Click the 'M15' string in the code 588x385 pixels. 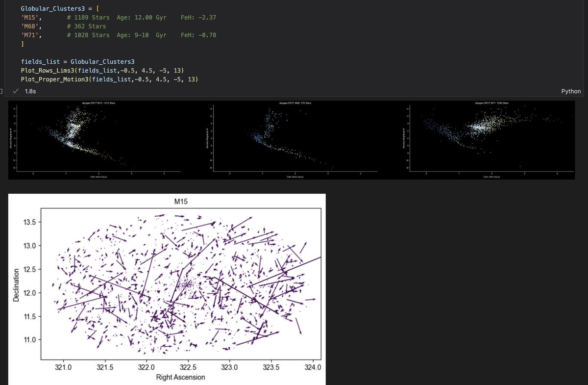click(31, 18)
